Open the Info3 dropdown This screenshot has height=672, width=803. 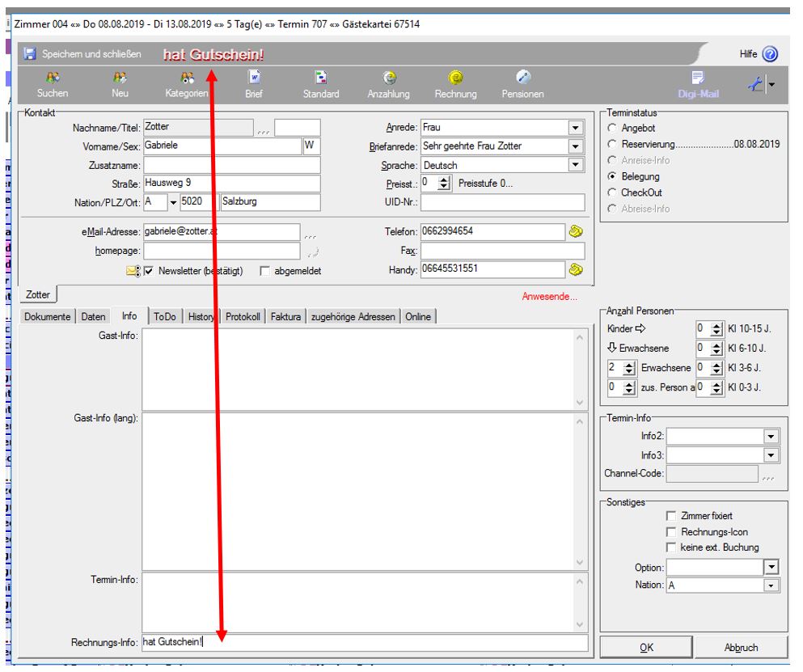[x=771, y=454]
